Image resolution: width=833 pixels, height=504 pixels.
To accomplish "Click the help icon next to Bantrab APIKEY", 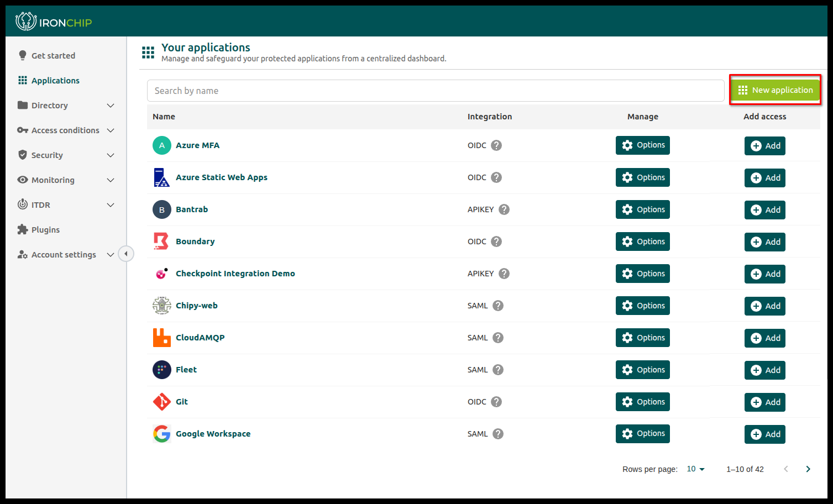I will (x=504, y=209).
